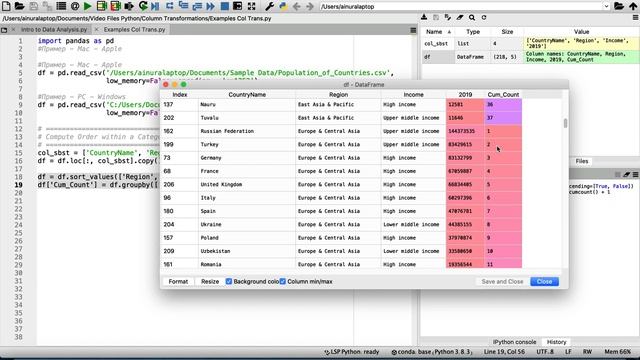Close the Examples Col Trans.py tab
This screenshot has height=360, width=640.
click(x=96, y=30)
